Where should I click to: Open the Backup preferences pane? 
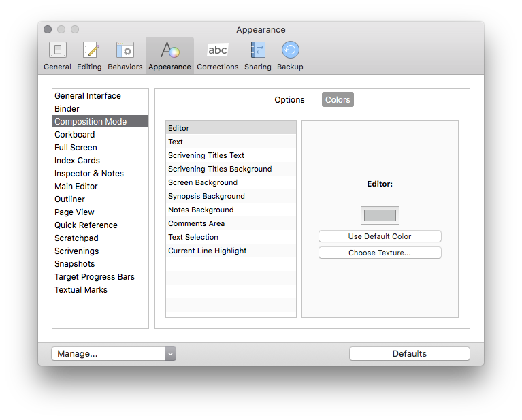(x=290, y=56)
